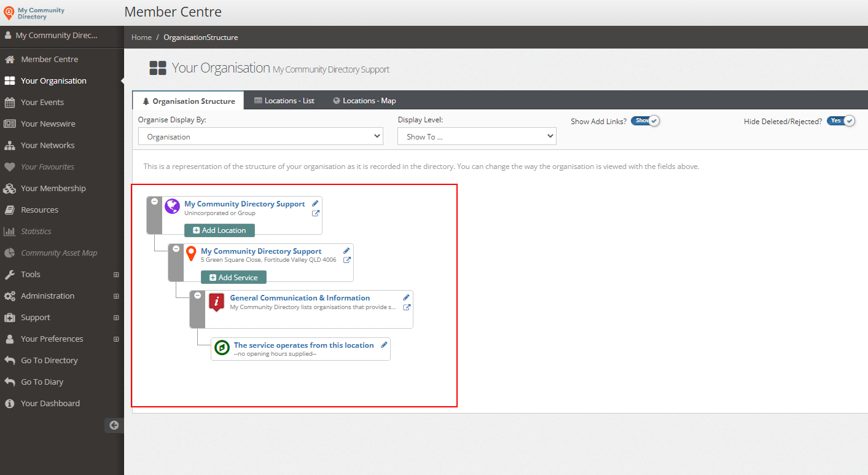Click the orange location pin icon

click(191, 253)
